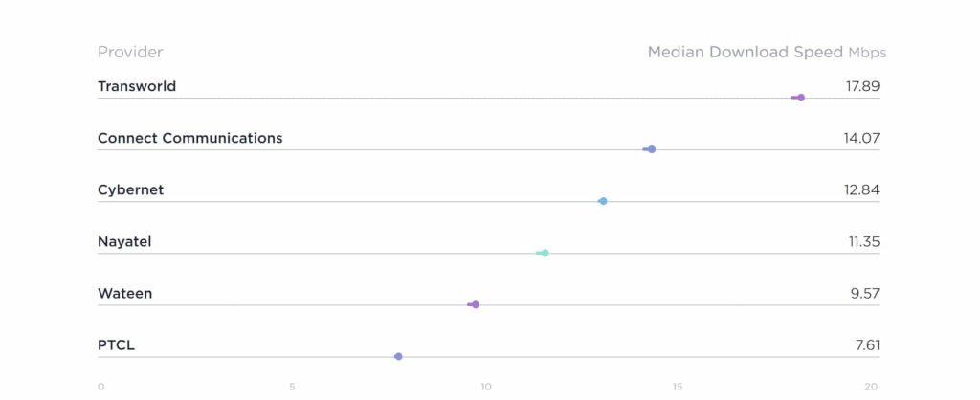Screen dimensions: 980x400
Task: Click the 10 axis tick label
Action: point(486,387)
